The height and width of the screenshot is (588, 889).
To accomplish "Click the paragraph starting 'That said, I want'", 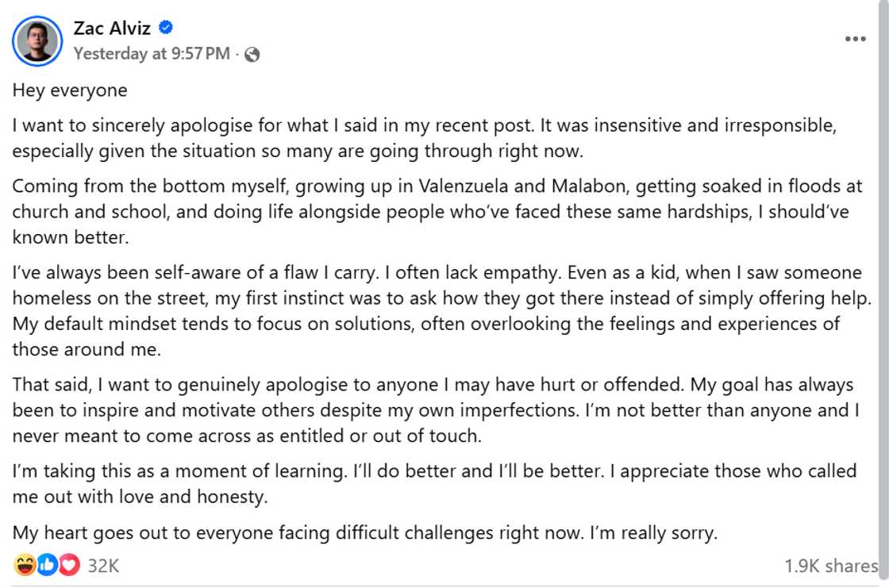I will tap(436, 410).
